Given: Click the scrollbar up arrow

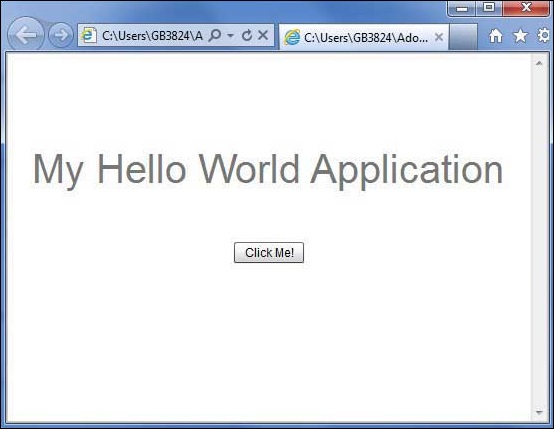Looking at the screenshot, I should pyautogui.click(x=539, y=64).
